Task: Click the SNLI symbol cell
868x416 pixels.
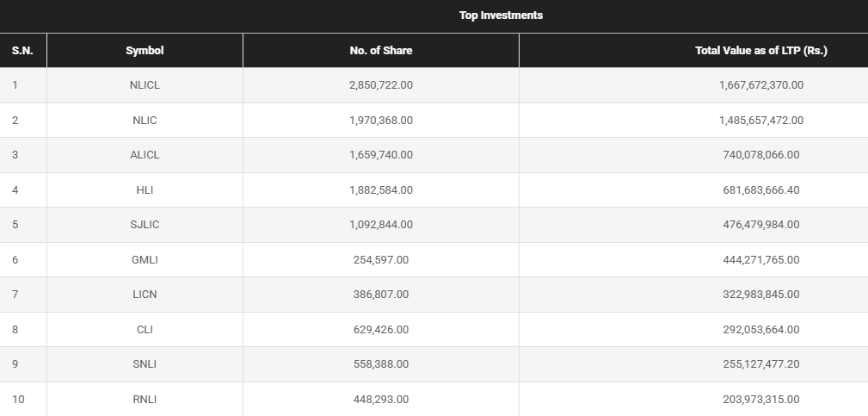Action: pos(145,364)
